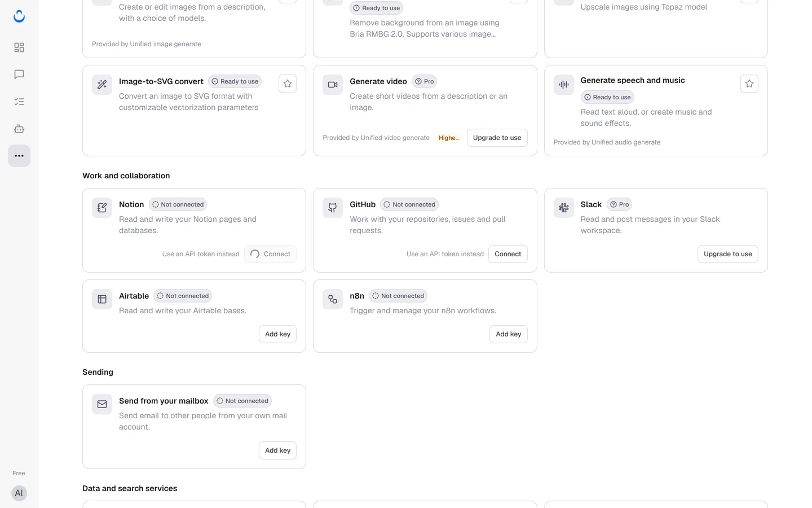Viewport: 812px width, 508px height.
Task: Click the app logo in sidebar
Action: click(19, 16)
